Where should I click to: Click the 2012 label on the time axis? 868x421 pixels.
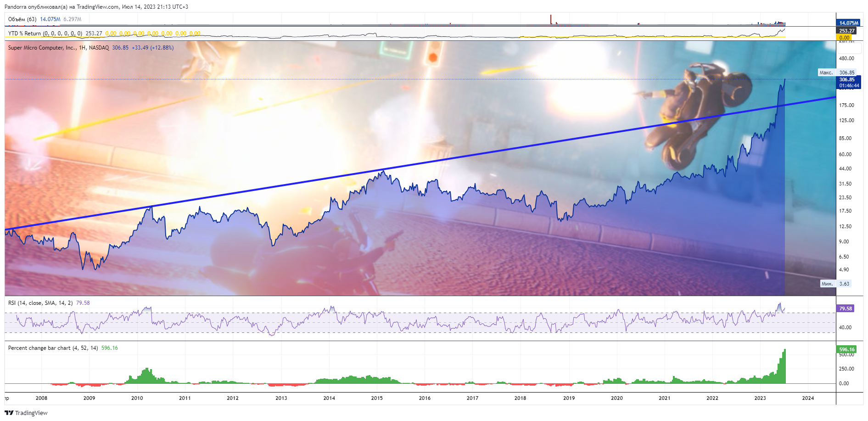[233, 398]
